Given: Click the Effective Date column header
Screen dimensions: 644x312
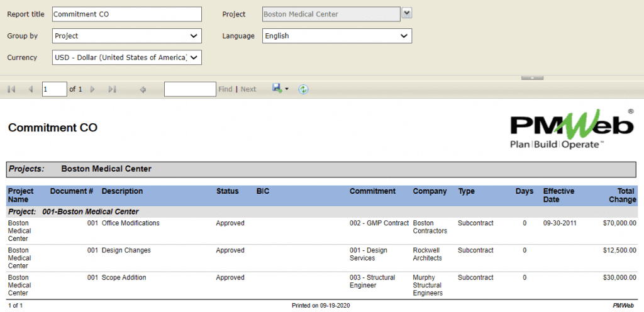Looking at the screenshot, I should point(559,196).
